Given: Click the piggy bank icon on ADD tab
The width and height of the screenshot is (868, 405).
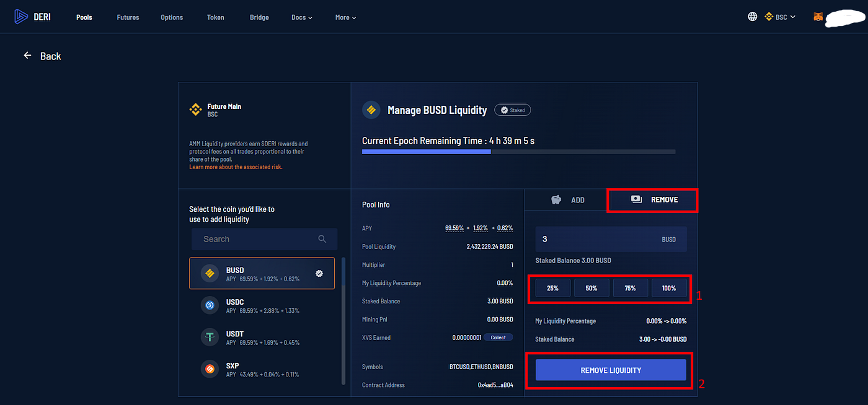Looking at the screenshot, I should click(x=556, y=200).
